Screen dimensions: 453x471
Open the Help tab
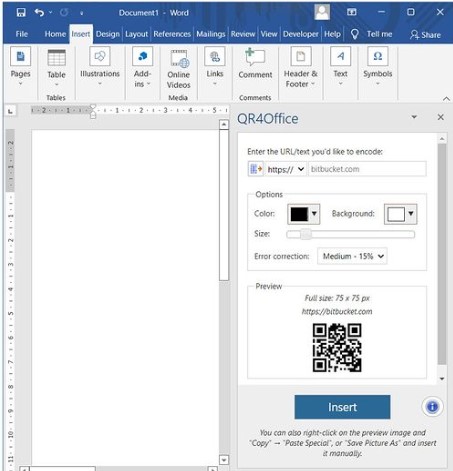click(332, 34)
